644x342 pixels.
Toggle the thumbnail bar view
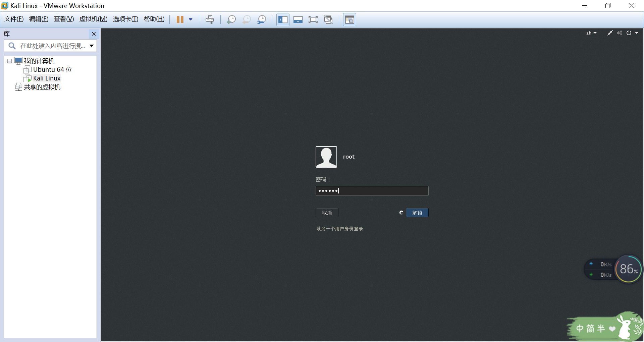(298, 19)
